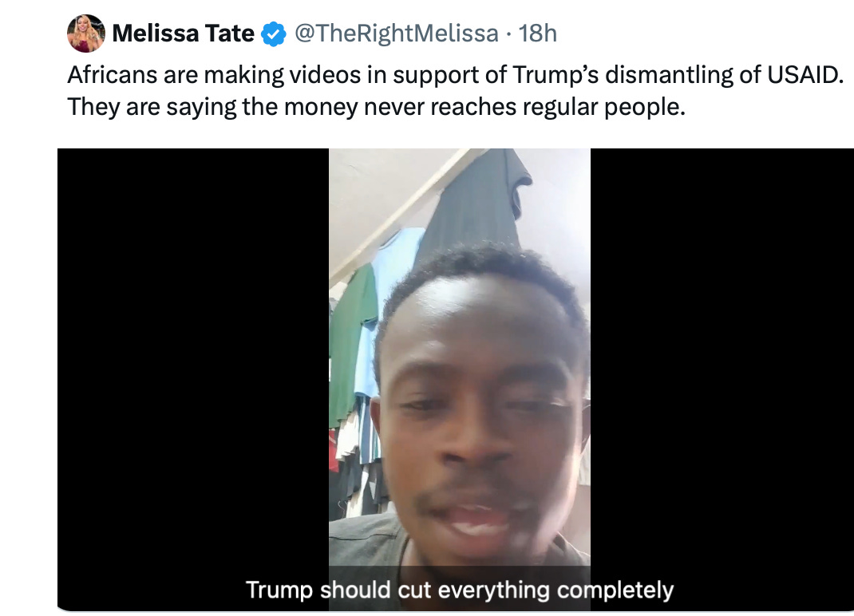Click the word Trump's in tweet text

coord(555,75)
